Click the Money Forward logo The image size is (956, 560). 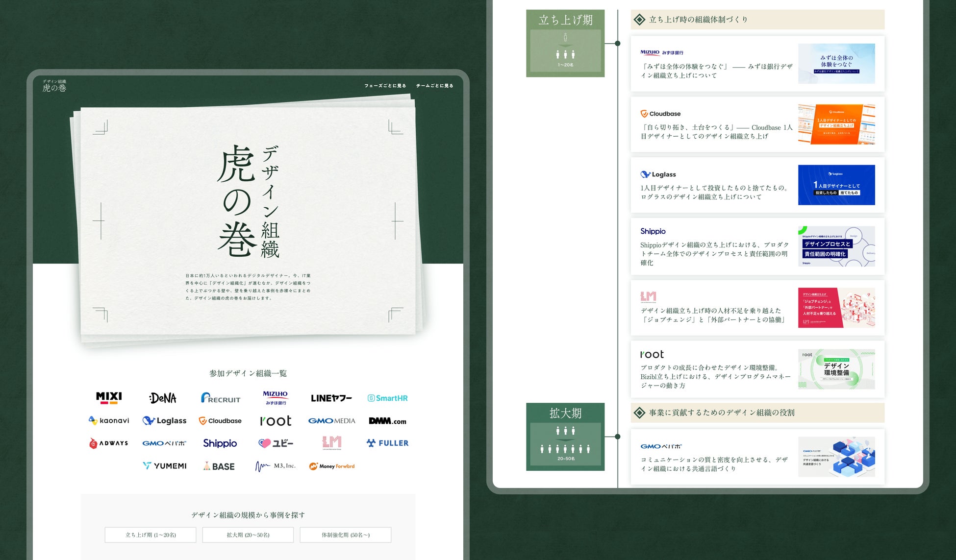point(332,466)
